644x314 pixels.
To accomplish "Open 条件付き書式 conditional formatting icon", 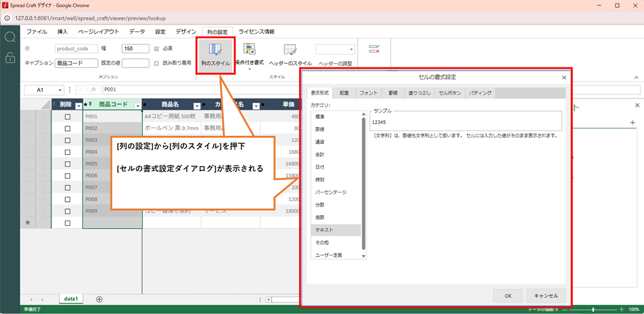I will tap(249, 51).
